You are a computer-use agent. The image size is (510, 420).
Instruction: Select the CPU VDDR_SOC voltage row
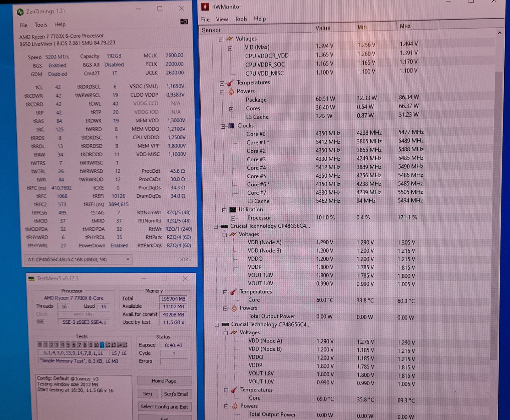[x=331, y=64]
